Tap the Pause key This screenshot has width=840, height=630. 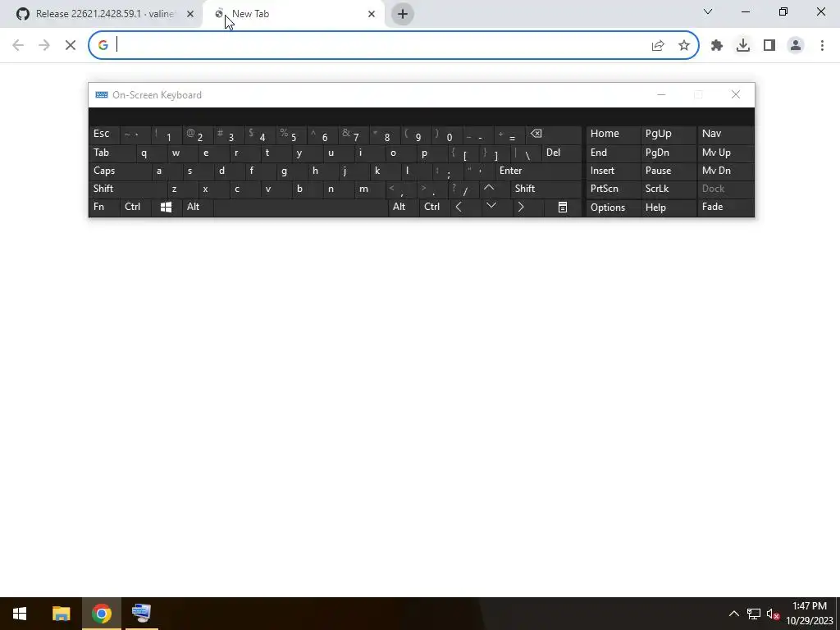point(668,171)
